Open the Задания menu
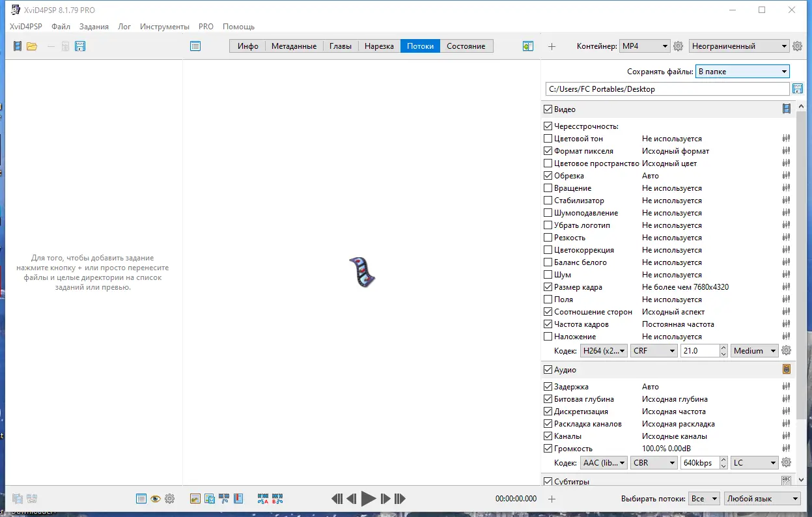Screen dimensions: 812x517 [94, 27]
